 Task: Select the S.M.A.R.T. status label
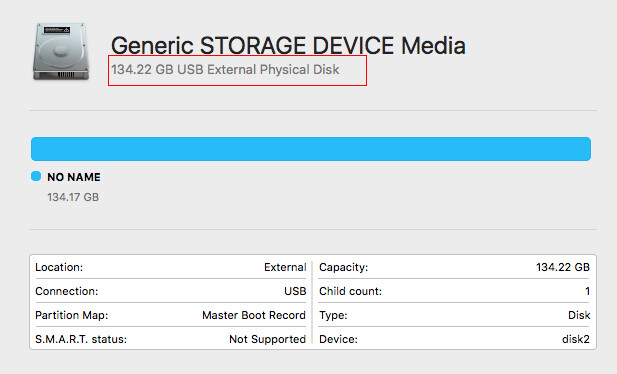click(81, 339)
